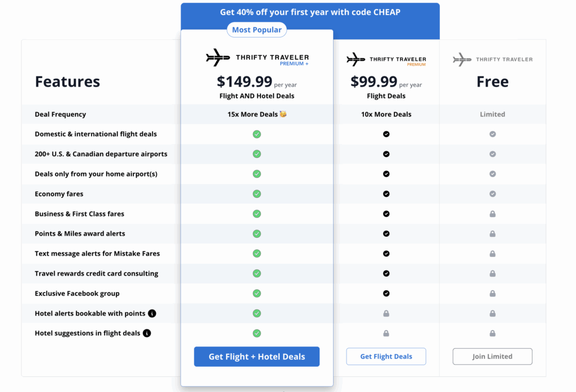Select the black checkmark for Premium Points & Miles award alerts
The width and height of the screenshot is (576, 392).
tap(386, 233)
